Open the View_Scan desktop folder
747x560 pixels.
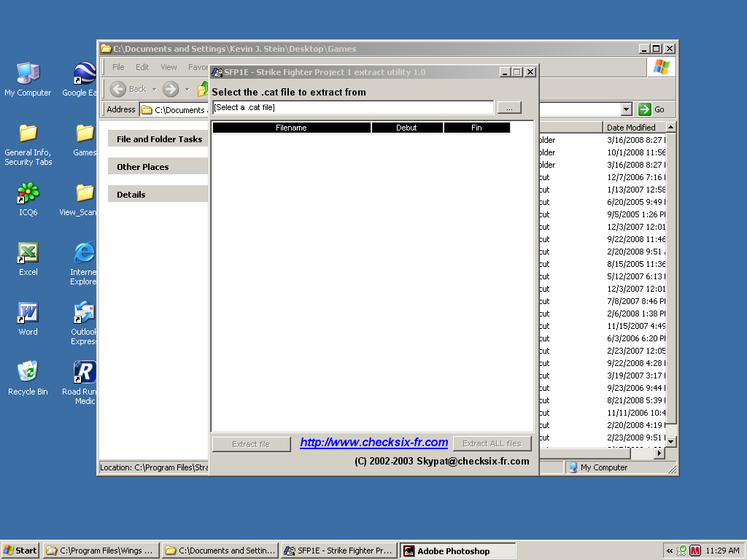(78, 200)
